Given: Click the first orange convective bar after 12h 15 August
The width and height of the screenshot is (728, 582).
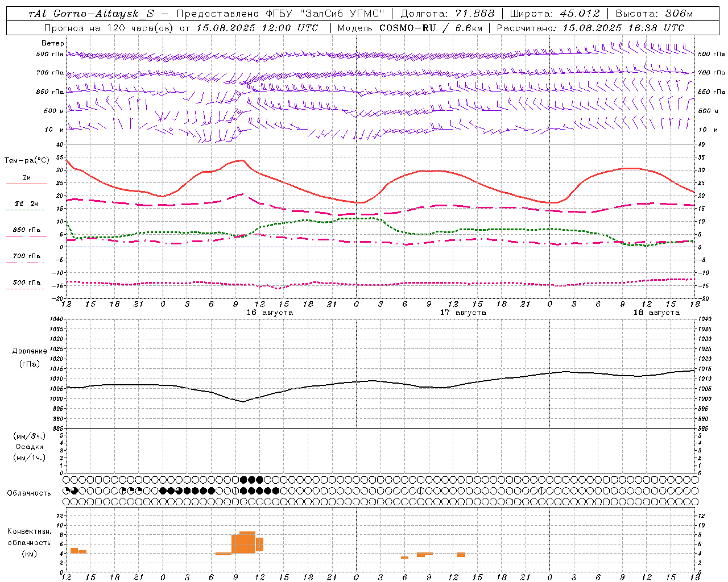Looking at the screenshot, I should tap(74, 551).
